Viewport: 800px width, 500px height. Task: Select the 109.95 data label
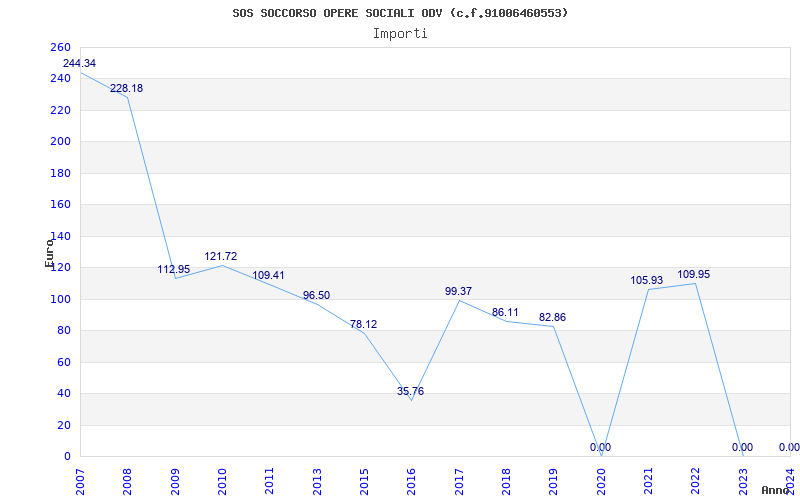click(x=693, y=274)
